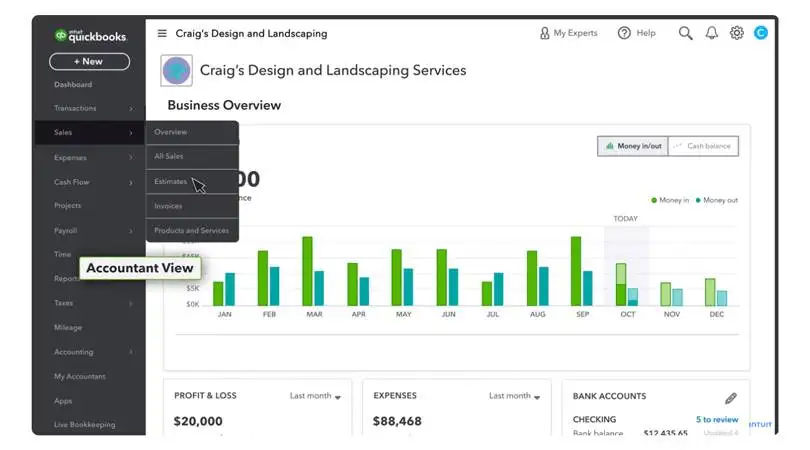Click the Money in green legend dot

tap(654, 200)
